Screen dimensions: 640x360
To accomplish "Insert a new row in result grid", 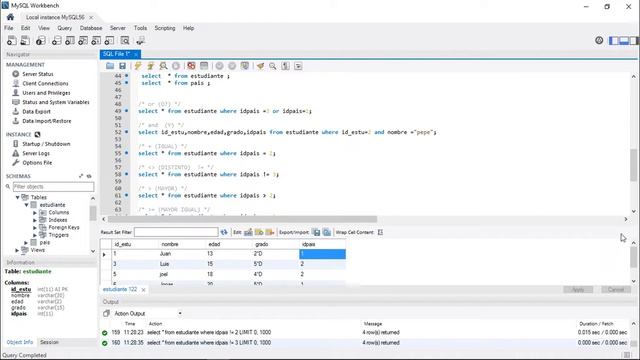I will [259, 232].
